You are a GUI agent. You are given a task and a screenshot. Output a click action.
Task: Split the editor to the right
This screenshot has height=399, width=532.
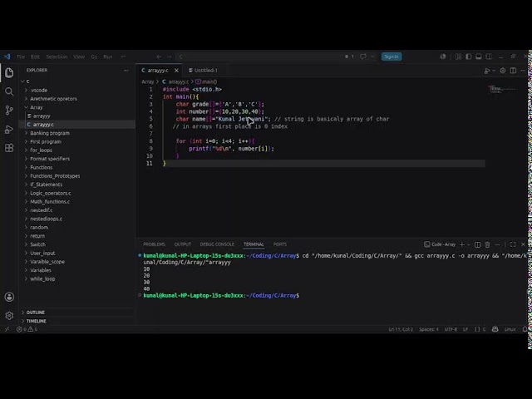click(x=513, y=71)
